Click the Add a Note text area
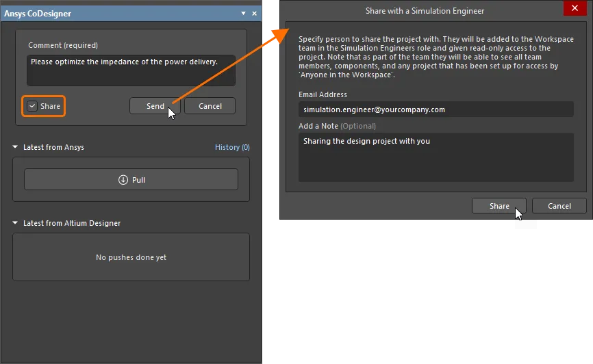 tap(436, 157)
